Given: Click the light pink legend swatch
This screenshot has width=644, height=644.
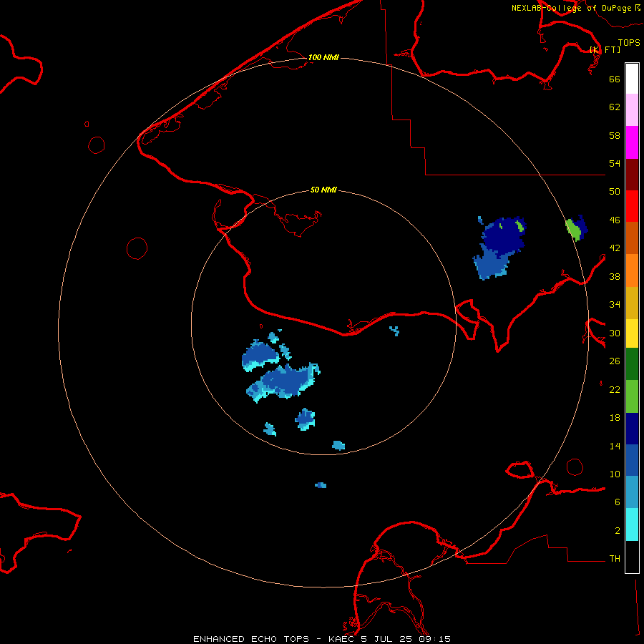Looking at the screenshot, I should 632,110.
